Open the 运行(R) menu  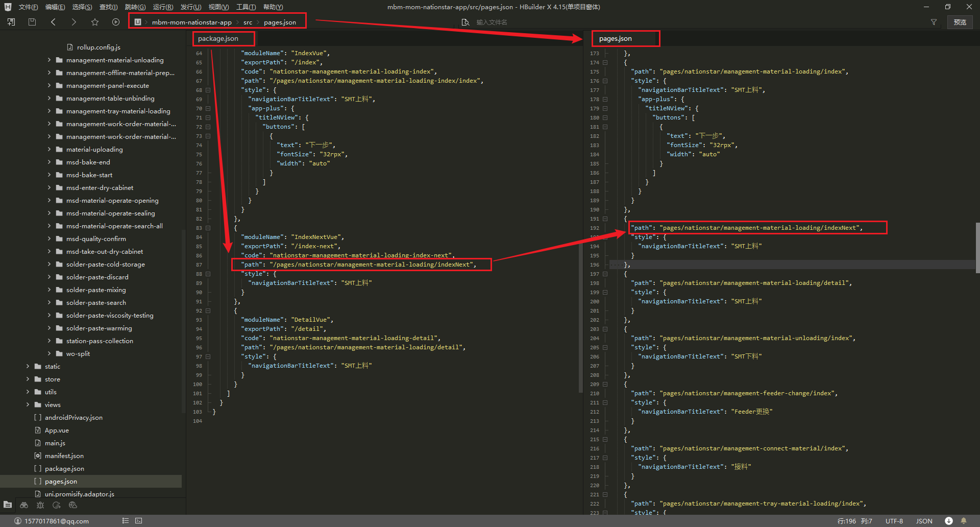[x=163, y=7]
